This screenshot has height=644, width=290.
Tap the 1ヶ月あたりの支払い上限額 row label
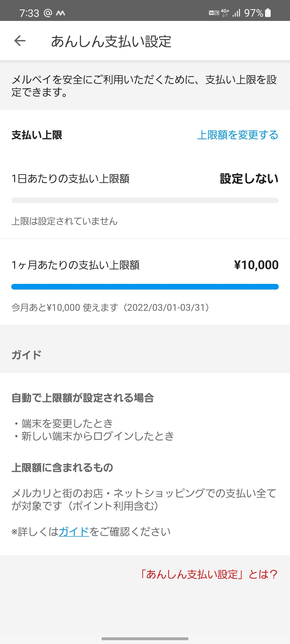point(75,265)
